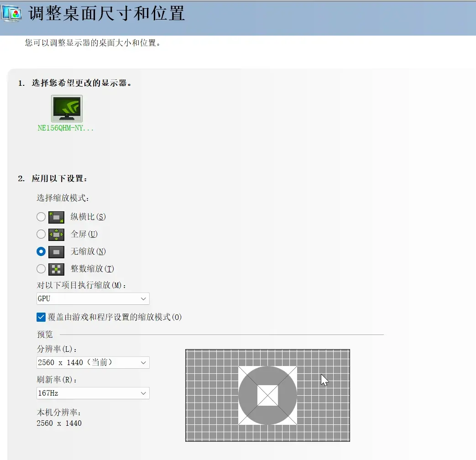Click the 纵横比(S) label text
The width and height of the screenshot is (476, 460).
pyautogui.click(x=88, y=217)
